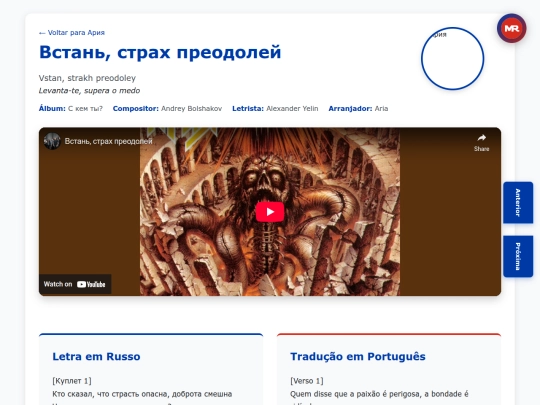Viewport: 540px width, 405px height.
Task: Click the round artist image placeholder
Action: point(453,59)
